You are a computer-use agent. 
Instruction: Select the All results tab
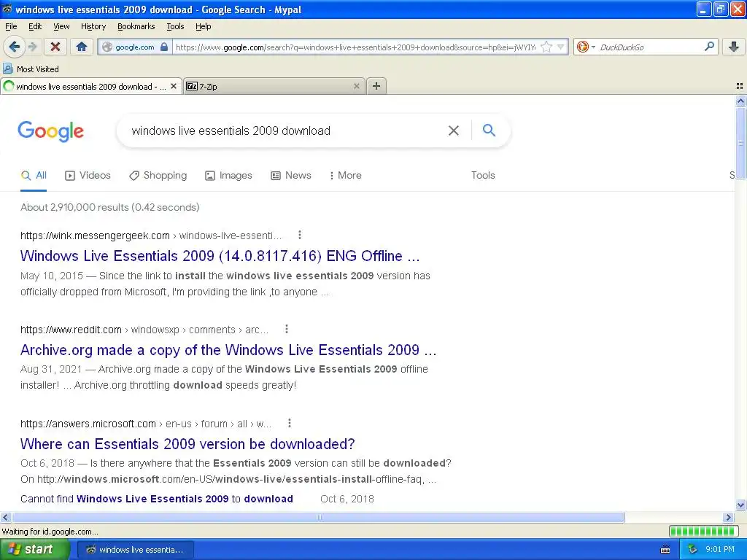34,175
